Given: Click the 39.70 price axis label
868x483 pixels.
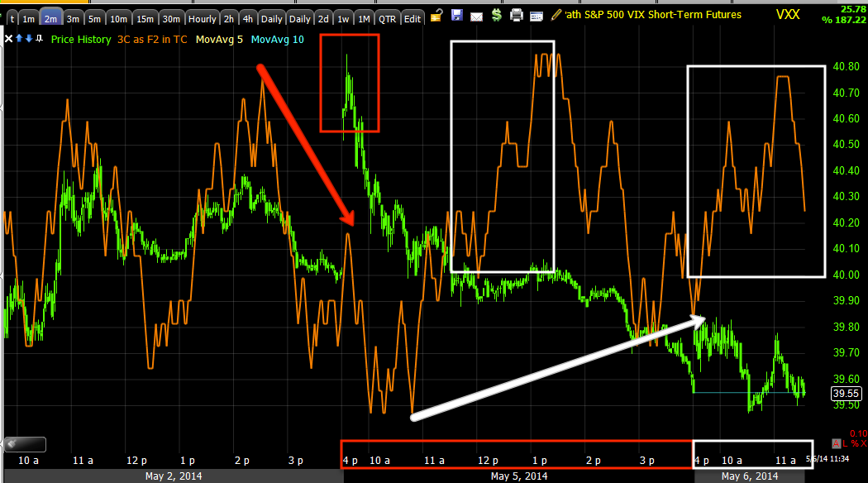Looking at the screenshot, I should click(x=846, y=352).
